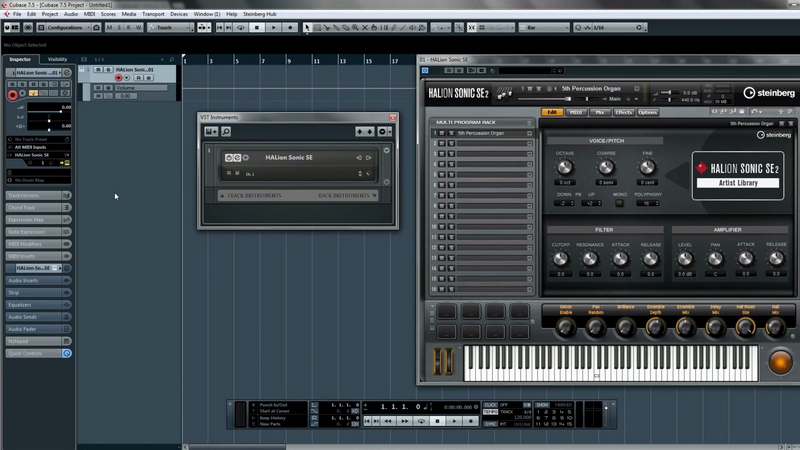800x450 pixels.
Task: Open the No Drum Map selector
Action: coord(39,180)
